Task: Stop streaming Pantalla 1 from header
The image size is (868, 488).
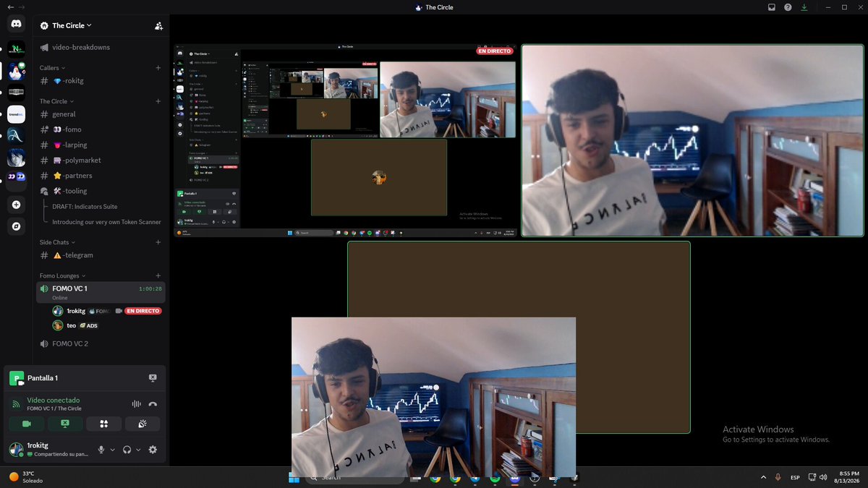Action: click(153, 377)
